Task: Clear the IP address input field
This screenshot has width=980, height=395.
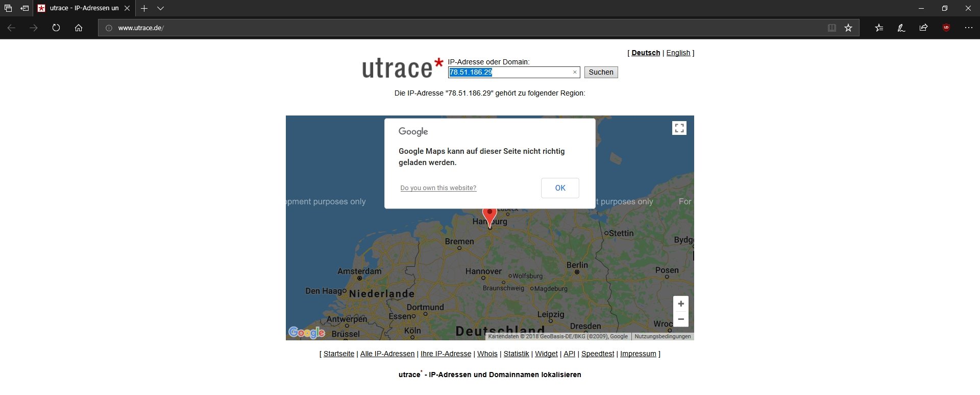Action: [x=575, y=73]
